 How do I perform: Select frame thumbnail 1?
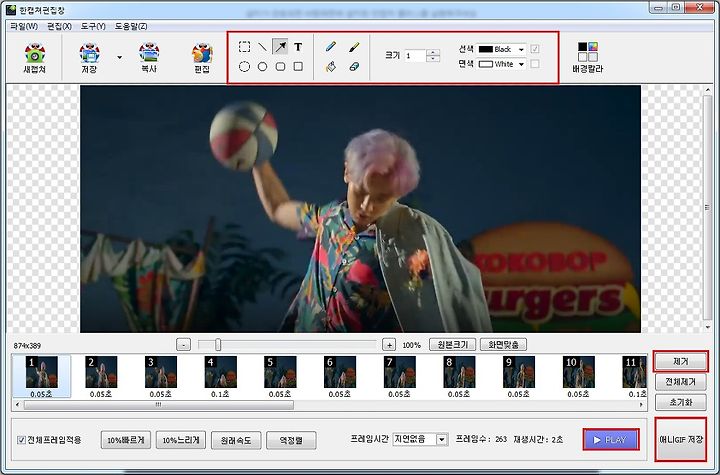click(41, 376)
